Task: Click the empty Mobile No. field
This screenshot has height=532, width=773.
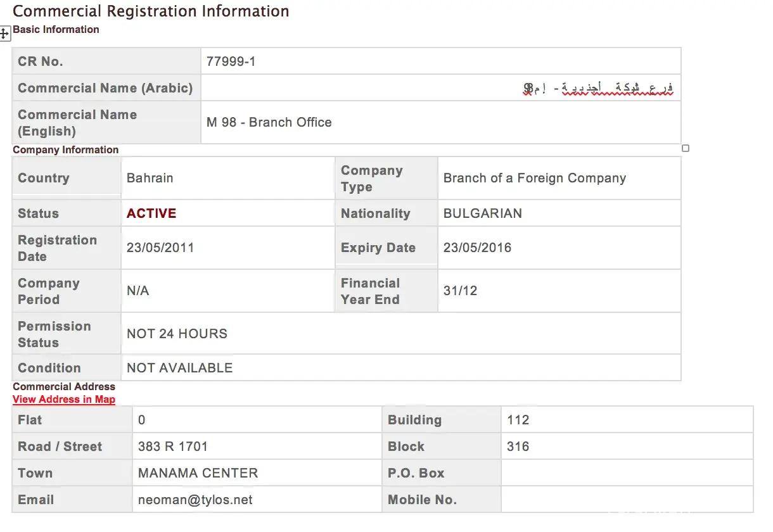Action: [626, 500]
